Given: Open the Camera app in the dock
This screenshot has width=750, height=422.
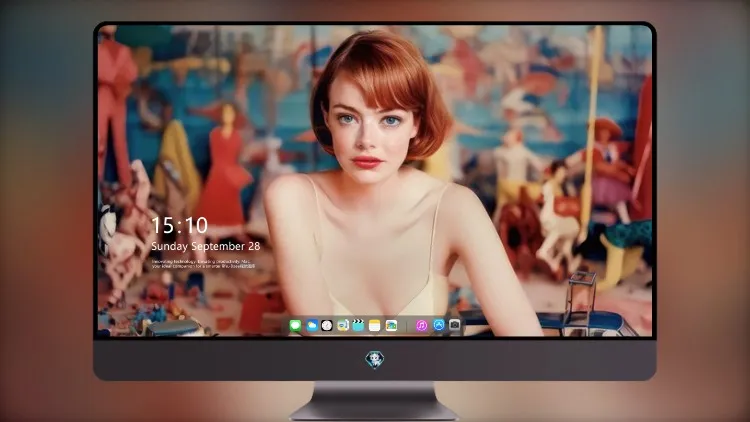Looking at the screenshot, I should coord(454,325).
